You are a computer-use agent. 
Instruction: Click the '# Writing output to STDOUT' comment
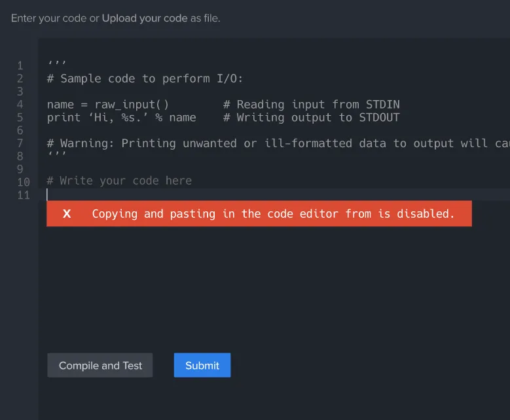311,117
